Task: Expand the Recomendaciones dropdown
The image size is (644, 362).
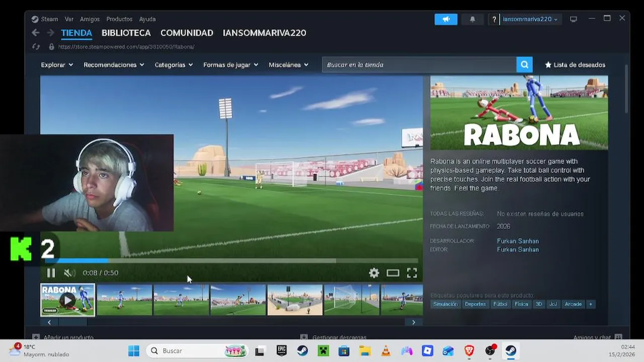Action: (x=114, y=65)
